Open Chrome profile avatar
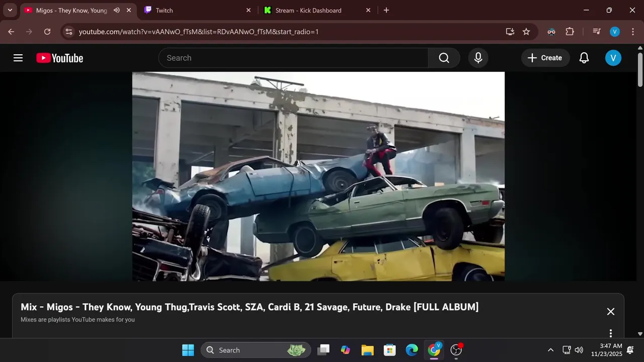The height and width of the screenshot is (362, 644). tap(615, 32)
